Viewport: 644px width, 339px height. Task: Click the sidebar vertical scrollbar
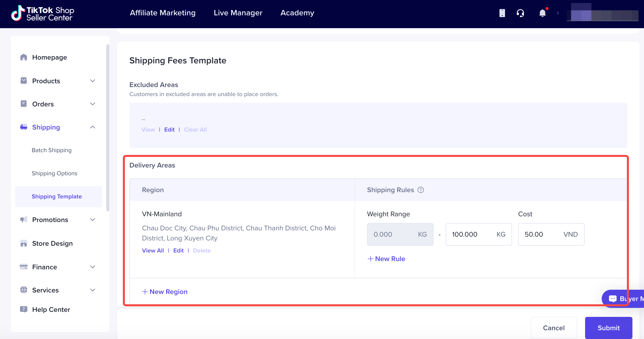(x=108, y=128)
